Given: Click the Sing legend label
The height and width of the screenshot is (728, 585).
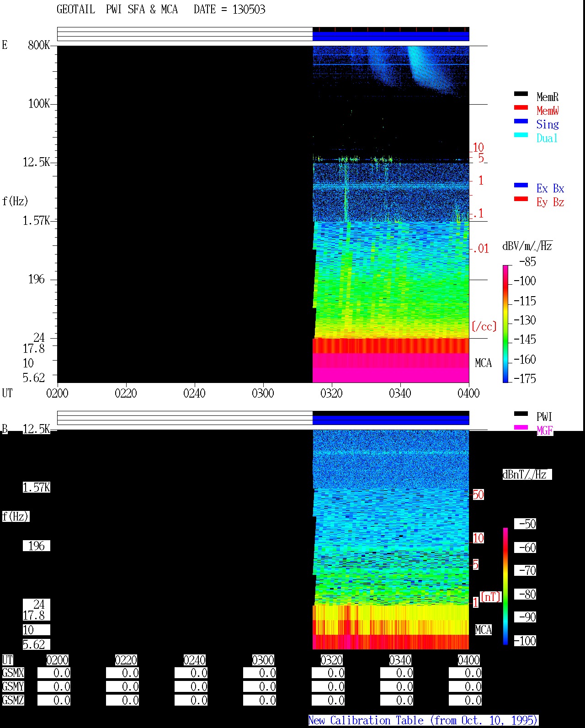Looking at the screenshot, I should 548,124.
